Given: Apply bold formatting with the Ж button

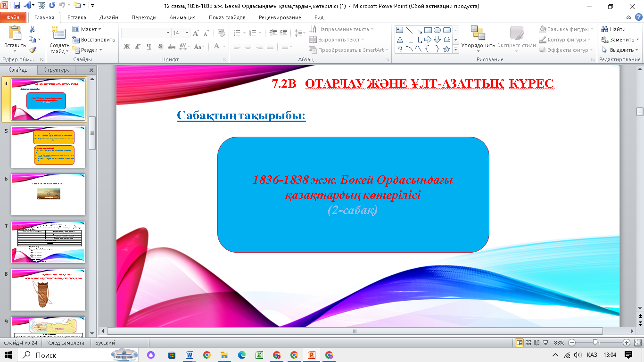Looking at the screenshot, I should (126, 46).
